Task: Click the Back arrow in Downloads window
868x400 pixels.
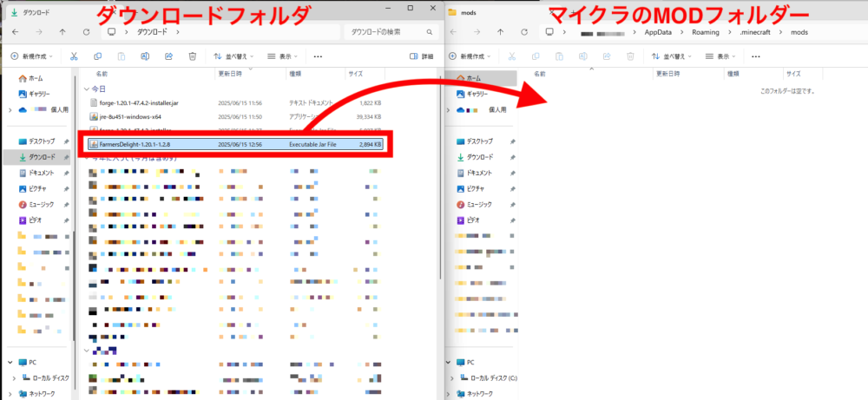Action: [x=15, y=32]
